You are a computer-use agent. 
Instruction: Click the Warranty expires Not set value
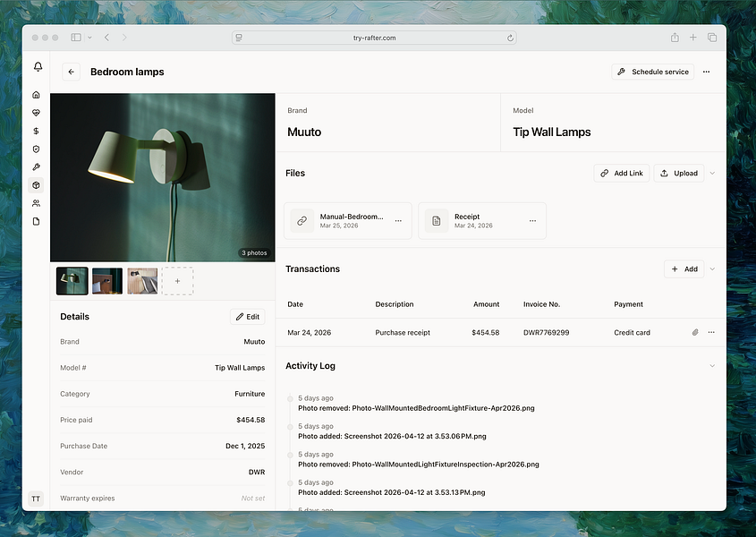pyautogui.click(x=253, y=499)
